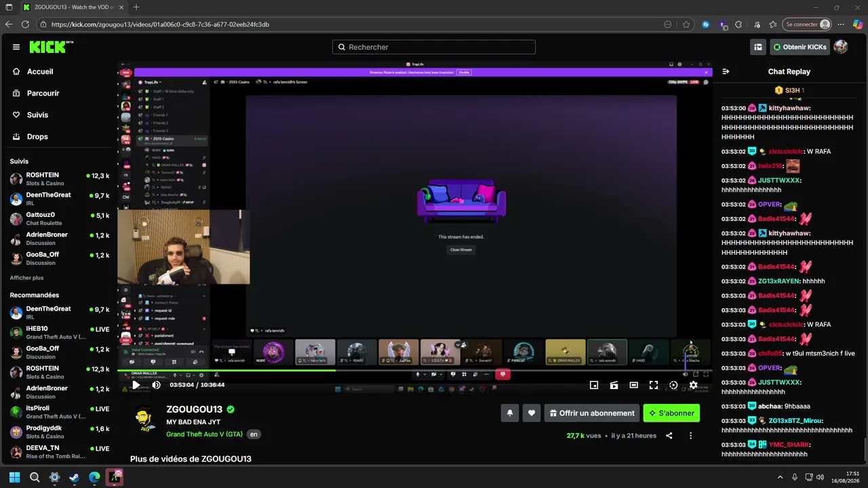
Task: Click the browser address bar URL
Action: (160, 24)
